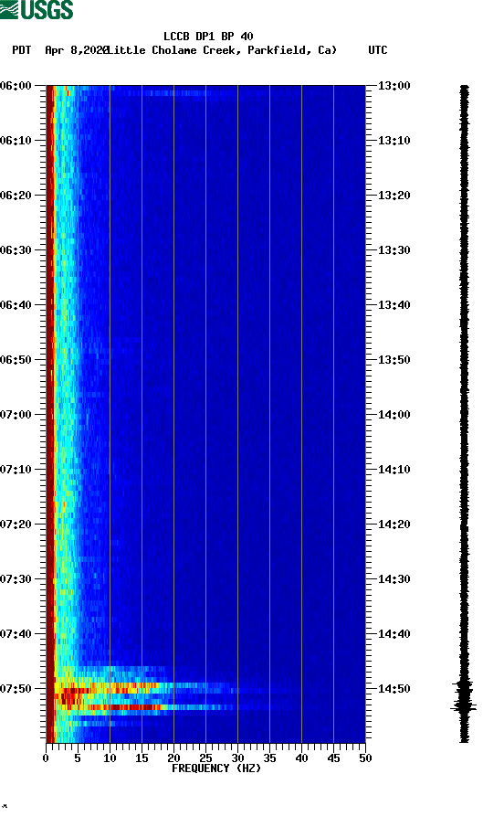Click the 'UTC' timezone label

click(x=378, y=50)
